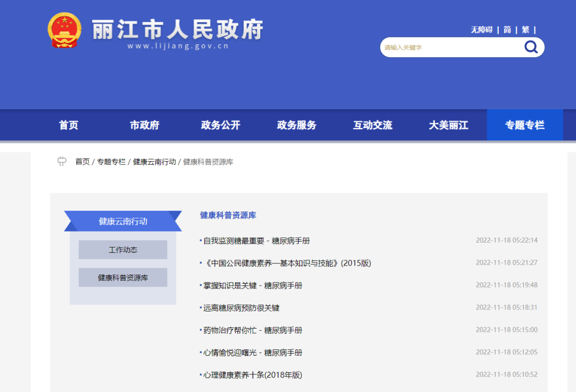Open the 大美丽江 section
576x392 pixels.
point(449,124)
